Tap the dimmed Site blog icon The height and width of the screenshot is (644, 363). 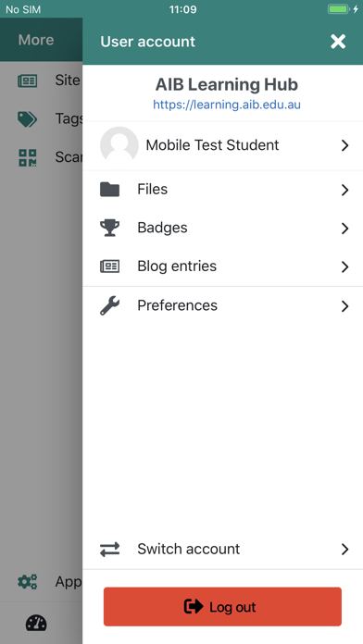[27, 80]
